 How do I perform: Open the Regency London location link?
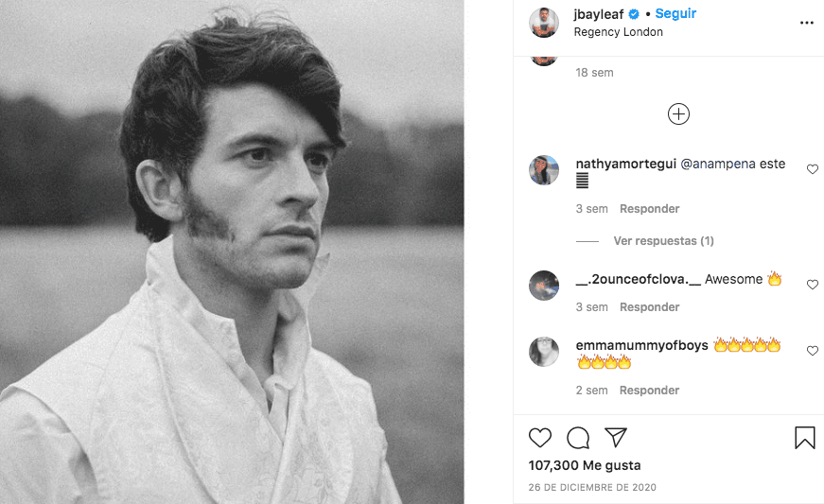tap(618, 32)
